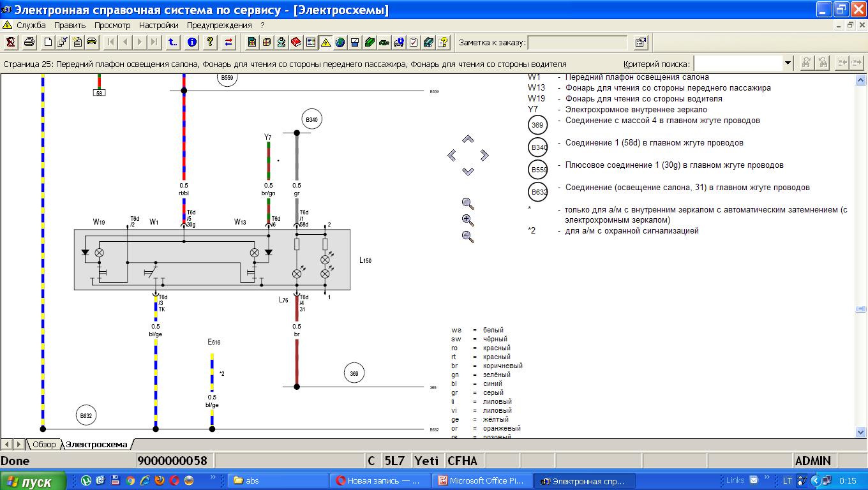The height and width of the screenshot is (490, 868).
Task: Go to first page navigation arrow
Action: tap(111, 43)
